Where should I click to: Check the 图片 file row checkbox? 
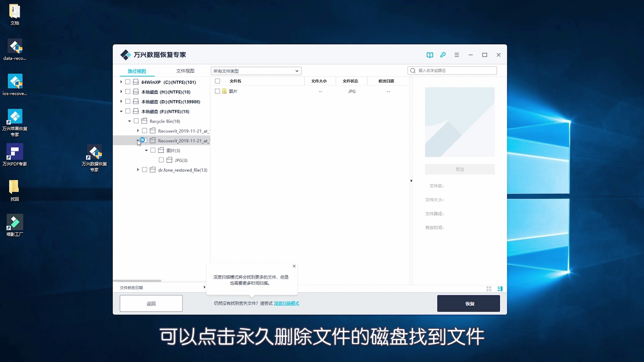[217, 91]
